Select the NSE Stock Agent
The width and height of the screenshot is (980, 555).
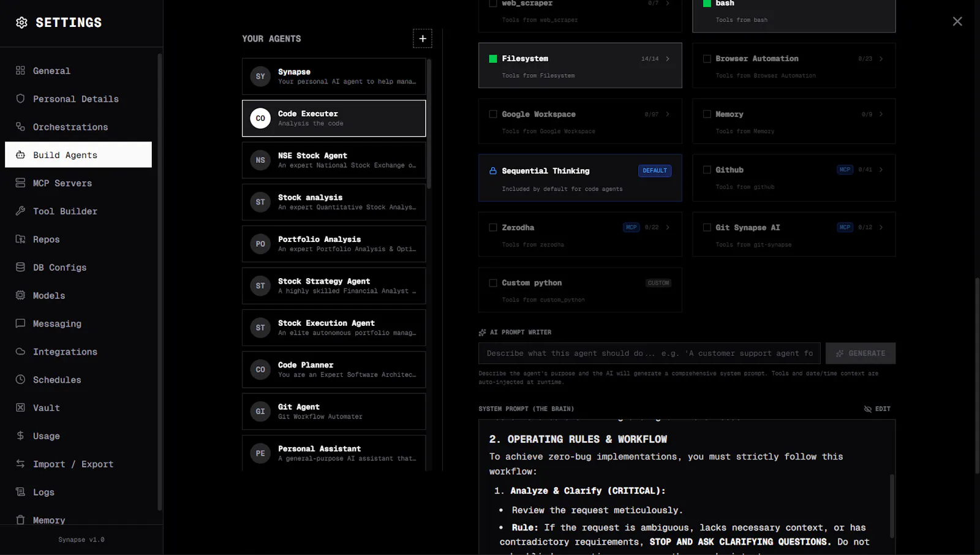coord(334,160)
